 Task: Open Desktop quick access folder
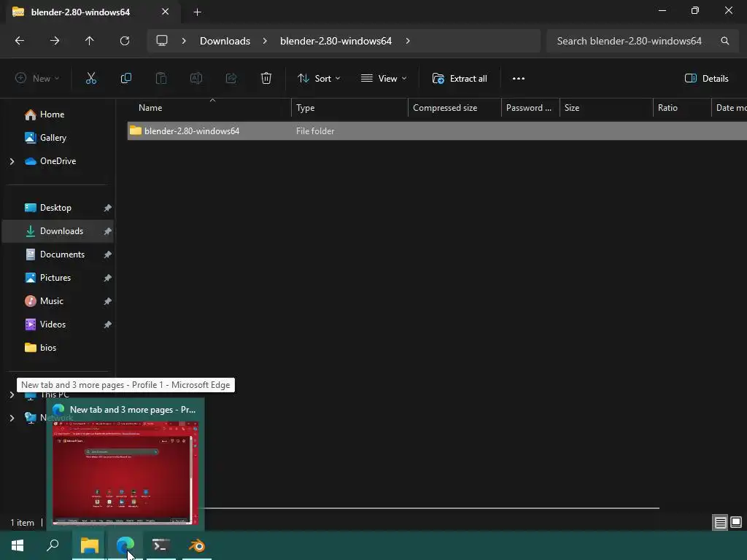coord(55,208)
